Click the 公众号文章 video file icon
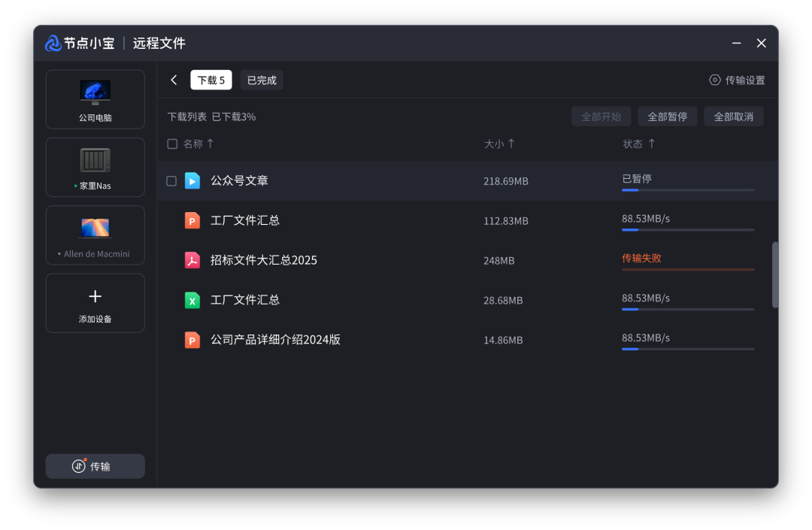This screenshot has width=812, height=530. coord(193,180)
